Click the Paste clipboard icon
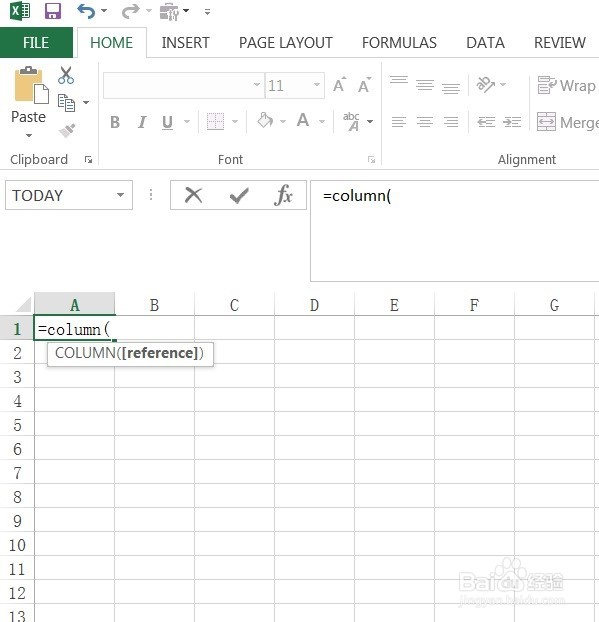 point(31,85)
